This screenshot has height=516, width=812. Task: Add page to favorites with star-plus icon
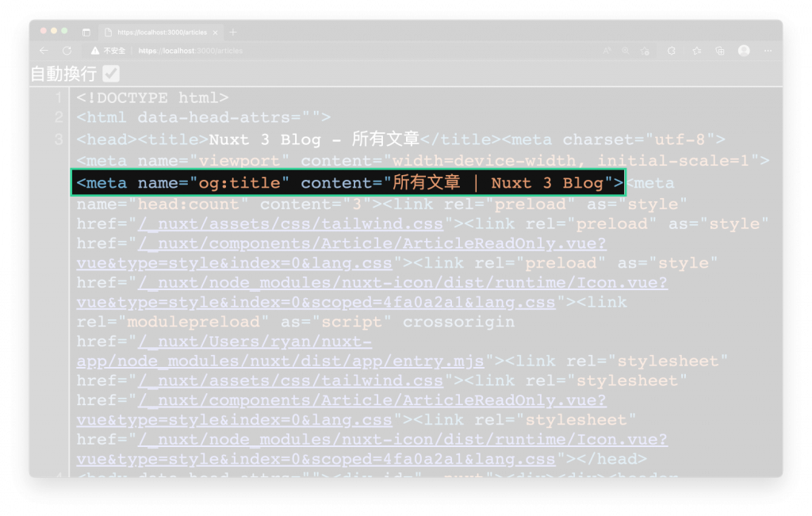645,51
